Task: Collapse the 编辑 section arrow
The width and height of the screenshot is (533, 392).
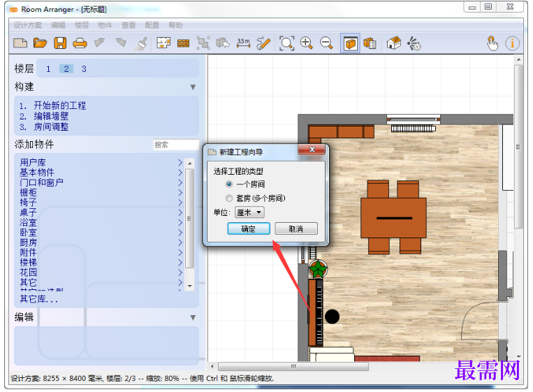Action: [x=193, y=317]
